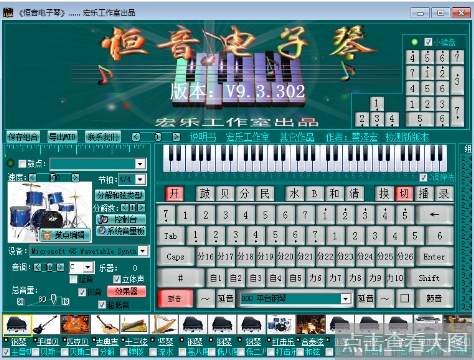
Task: Click the 贝 bass mode key
Action: point(225,193)
